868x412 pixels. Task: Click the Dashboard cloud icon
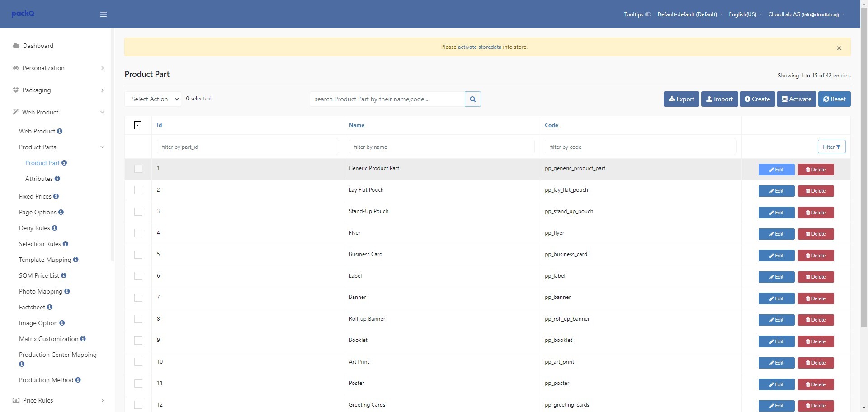tap(16, 46)
